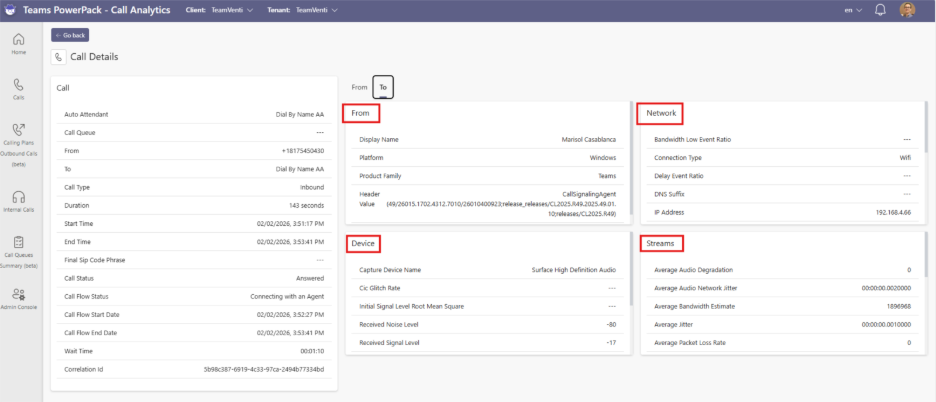The image size is (936, 402).
Task: Click the Average Audio Degradation value 0
Action: (909, 270)
